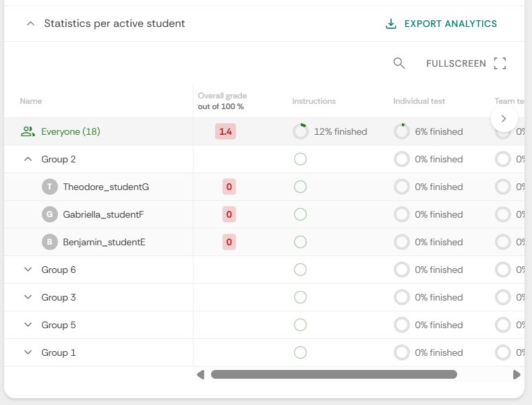Collapse Group 2 using its chevron
The image size is (532, 405).
pos(28,159)
